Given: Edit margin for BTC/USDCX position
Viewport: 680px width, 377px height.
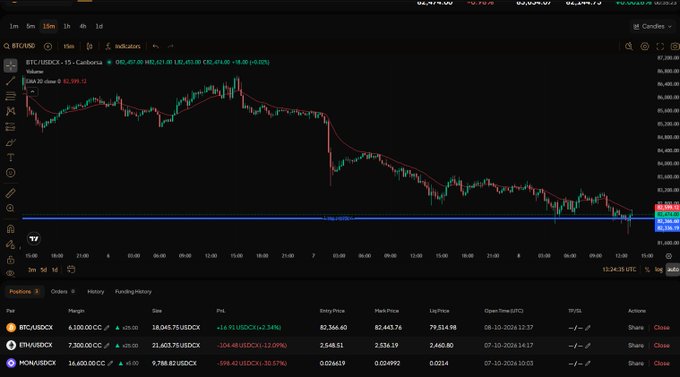Looking at the screenshot, I should (x=107, y=328).
